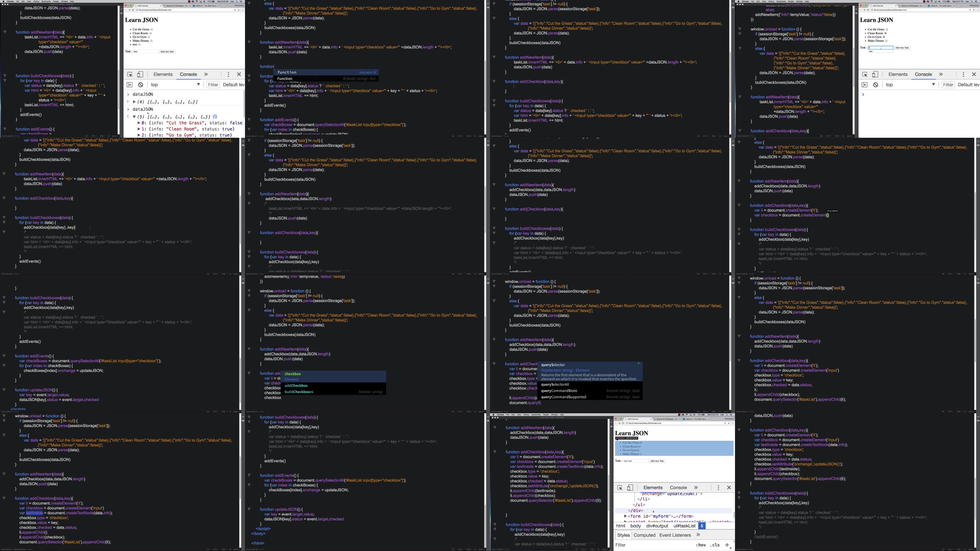
Task: Expand entry 2 'Go to Gym' object
Action: point(139,135)
